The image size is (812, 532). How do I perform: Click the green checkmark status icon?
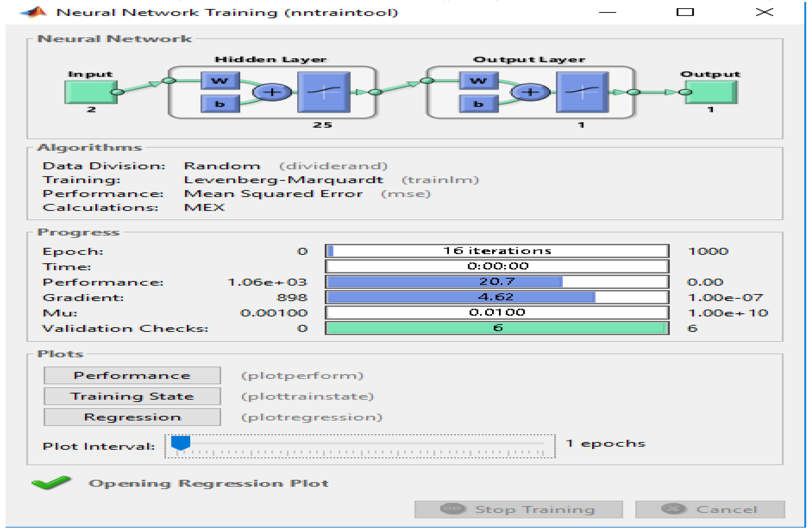pyautogui.click(x=51, y=483)
